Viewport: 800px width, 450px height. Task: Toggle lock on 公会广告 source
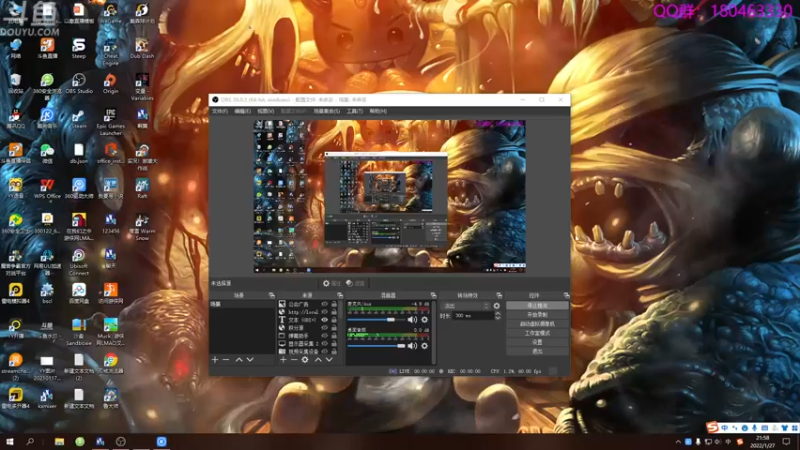(334, 304)
